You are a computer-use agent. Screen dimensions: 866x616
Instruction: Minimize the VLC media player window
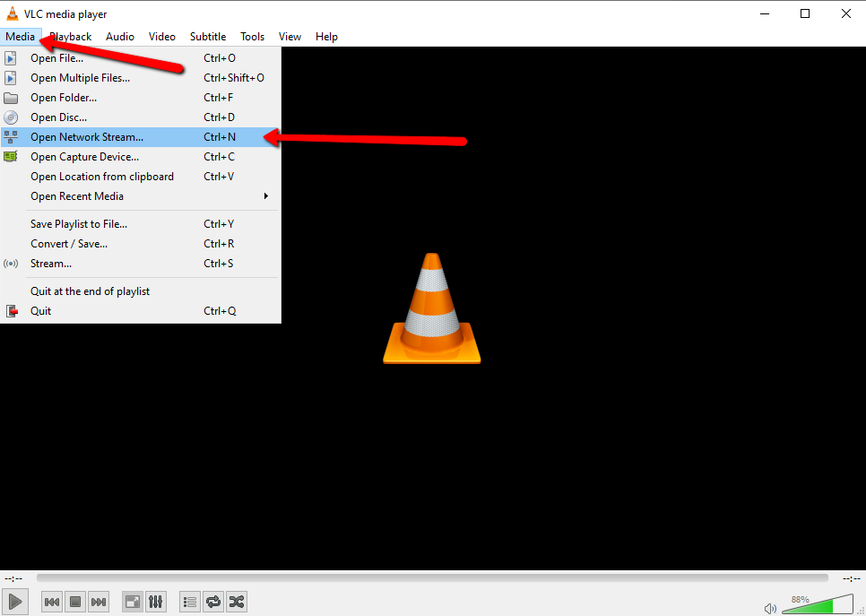tap(765, 13)
